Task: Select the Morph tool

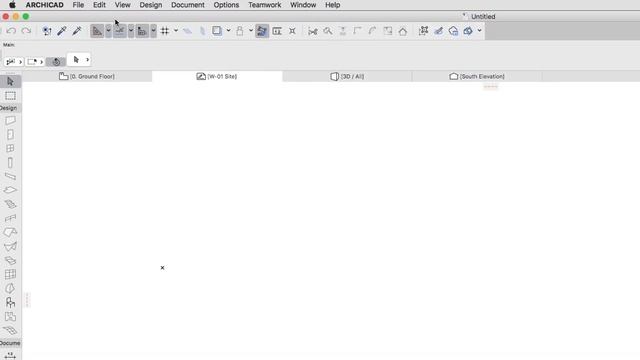Action: tap(10, 289)
